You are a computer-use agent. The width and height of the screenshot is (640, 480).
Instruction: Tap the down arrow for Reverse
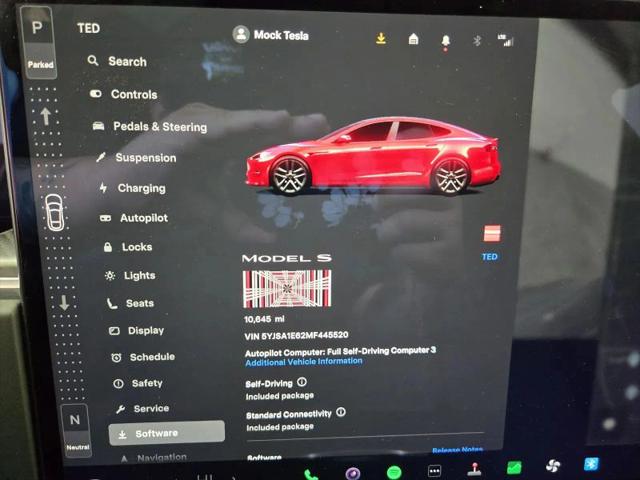point(64,303)
